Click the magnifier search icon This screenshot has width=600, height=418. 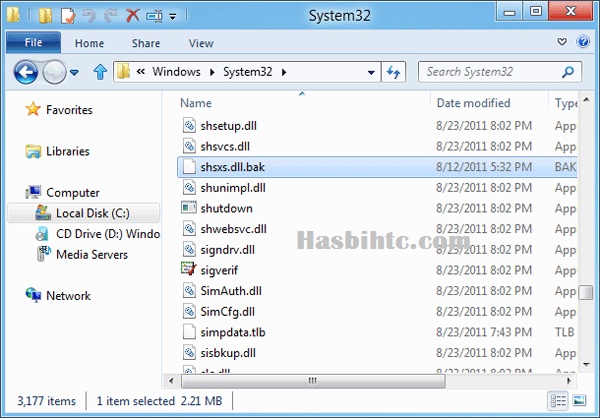pyautogui.click(x=568, y=72)
